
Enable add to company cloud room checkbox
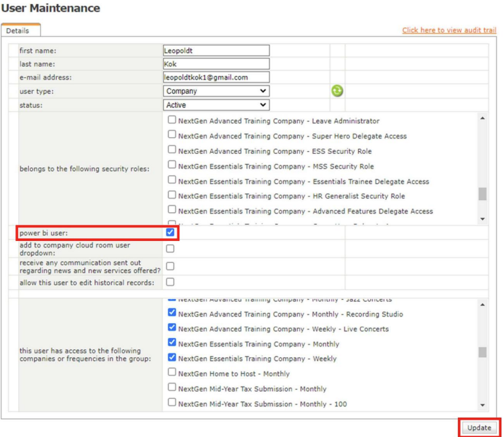click(171, 248)
